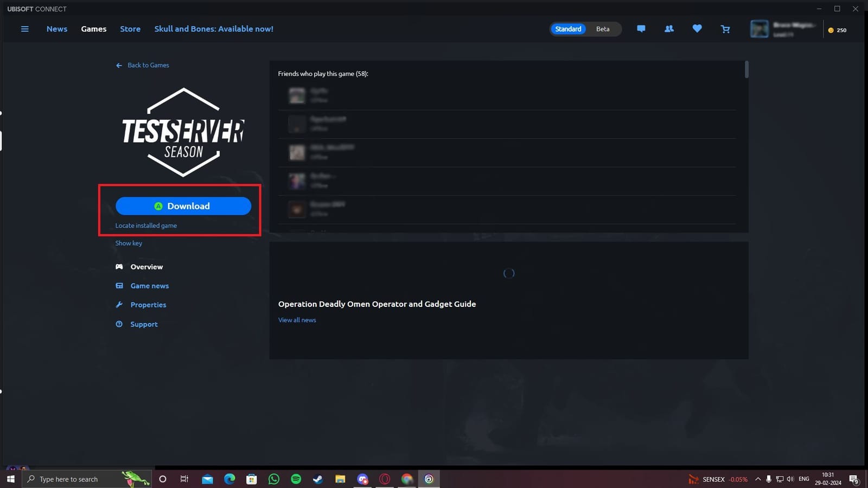The width and height of the screenshot is (868, 488).
Task: Open the friends list icon
Action: pyautogui.click(x=669, y=29)
